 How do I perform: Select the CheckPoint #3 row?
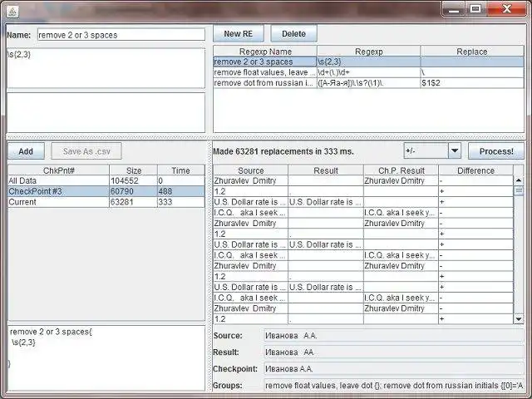106,191
